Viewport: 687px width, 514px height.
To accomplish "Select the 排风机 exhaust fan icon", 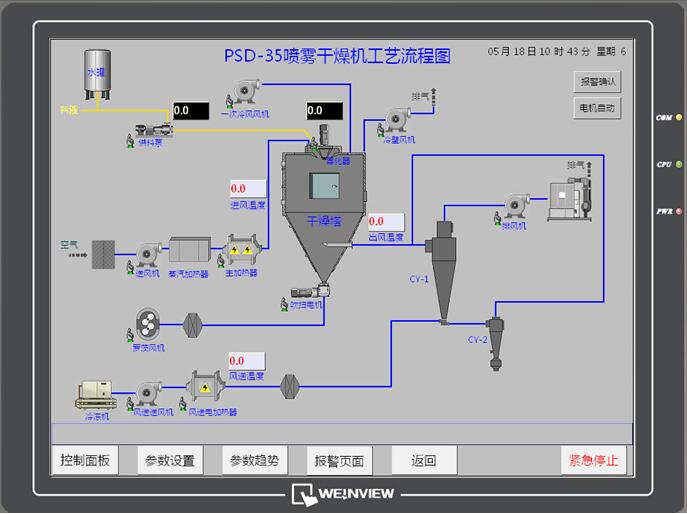I will (515, 207).
